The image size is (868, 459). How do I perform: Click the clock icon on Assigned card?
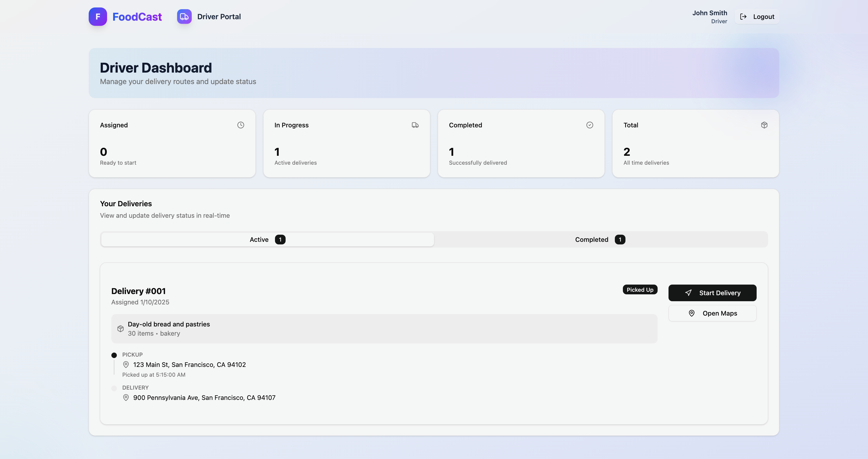(241, 125)
